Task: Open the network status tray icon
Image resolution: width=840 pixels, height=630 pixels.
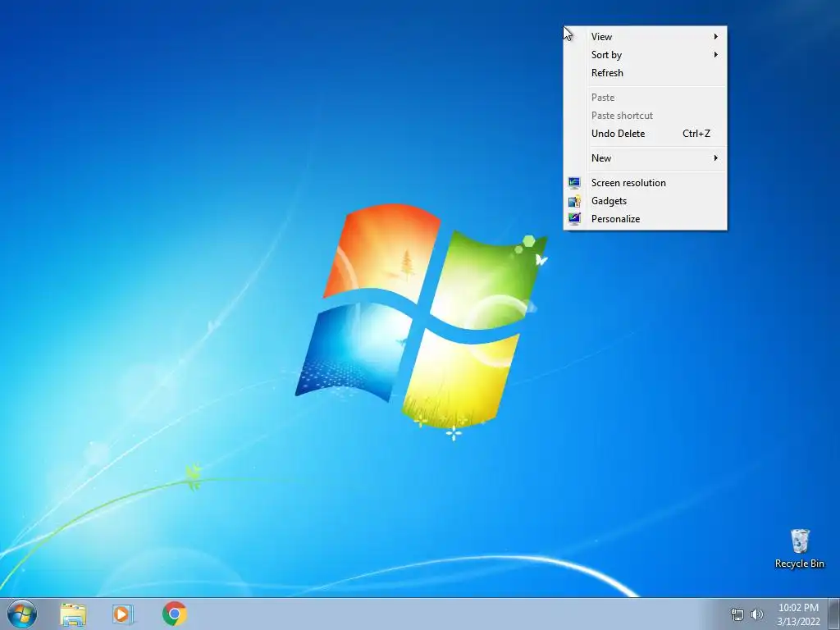Action: point(737,614)
